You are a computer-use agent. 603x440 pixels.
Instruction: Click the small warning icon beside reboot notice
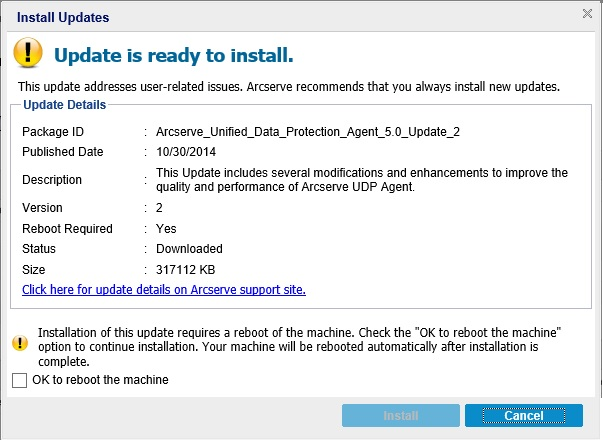[x=20, y=342]
